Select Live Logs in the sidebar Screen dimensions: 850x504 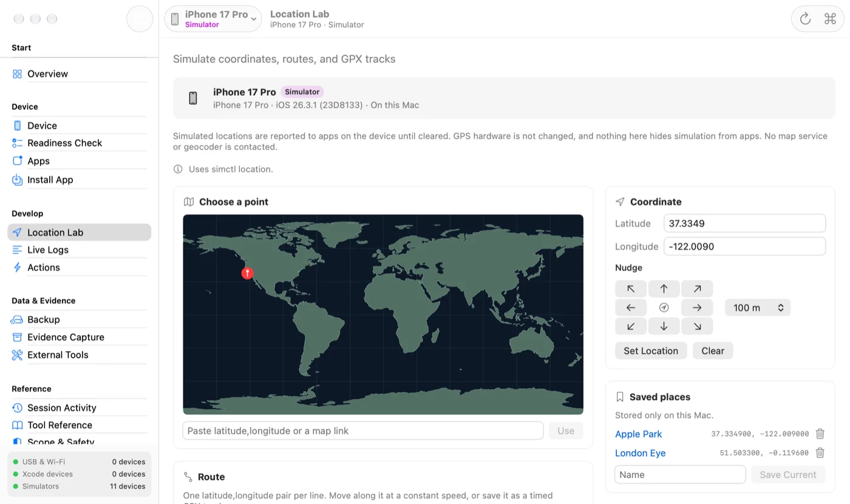pyautogui.click(x=79, y=250)
